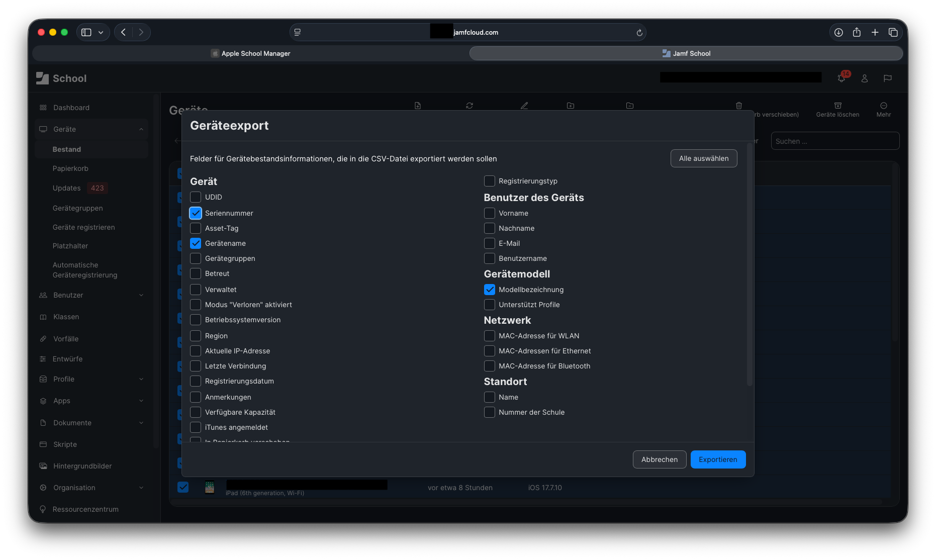Viewport: 936px width, 560px height.
Task: Open Safari downloads icon
Action: coord(838,33)
